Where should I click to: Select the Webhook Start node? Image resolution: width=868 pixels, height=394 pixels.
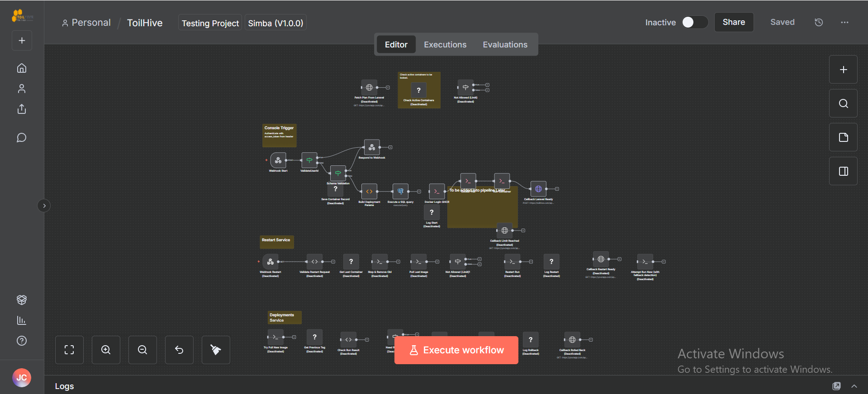click(x=278, y=160)
